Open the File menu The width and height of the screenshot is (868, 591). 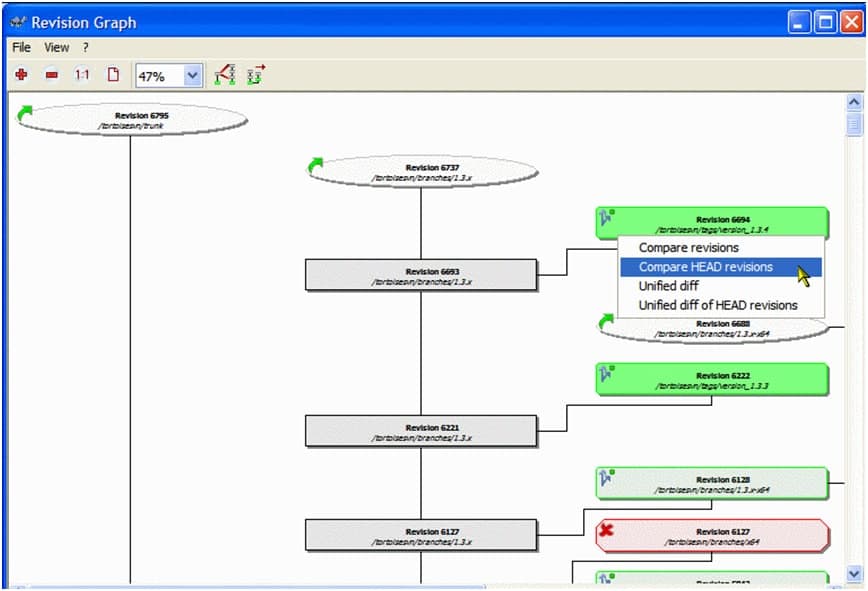[x=21, y=47]
